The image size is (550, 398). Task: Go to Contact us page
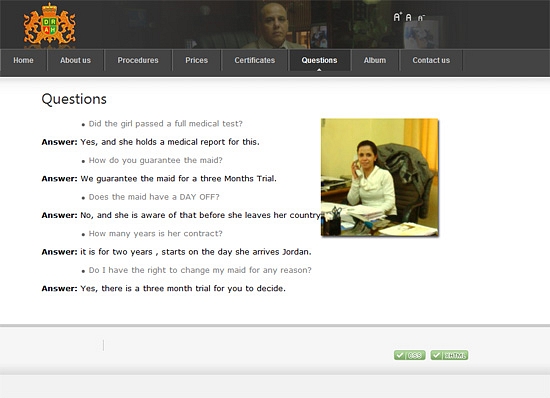[431, 60]
